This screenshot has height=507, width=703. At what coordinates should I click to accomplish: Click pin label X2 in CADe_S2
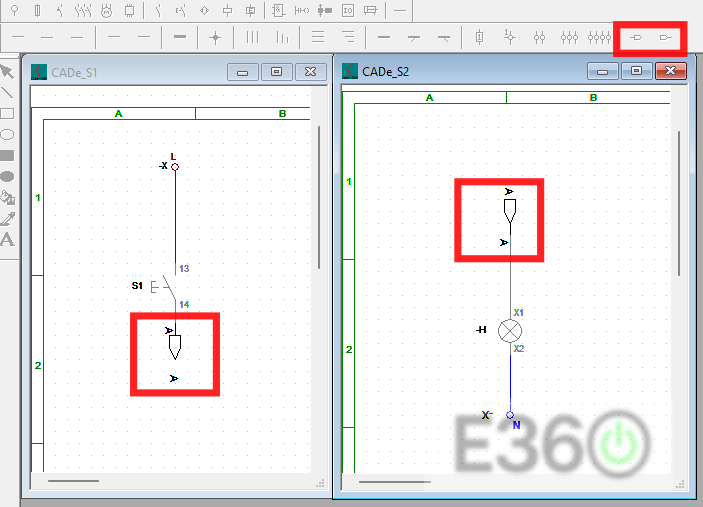point(519,348)
